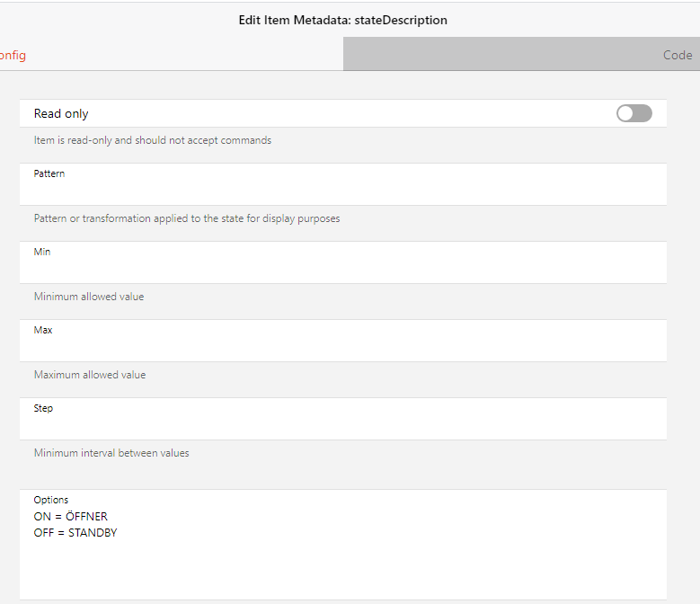
Task: Click the read-only item explanation text
Action: click(153, 140)
